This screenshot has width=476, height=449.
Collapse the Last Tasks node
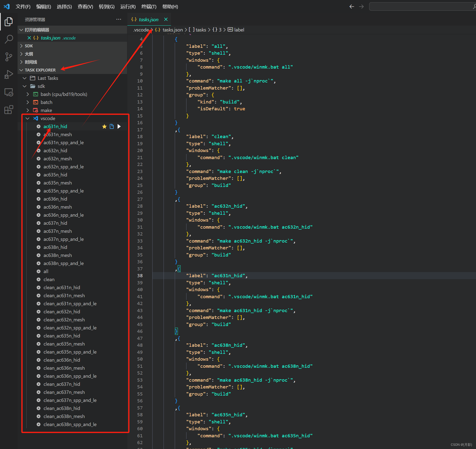point(24,78)
